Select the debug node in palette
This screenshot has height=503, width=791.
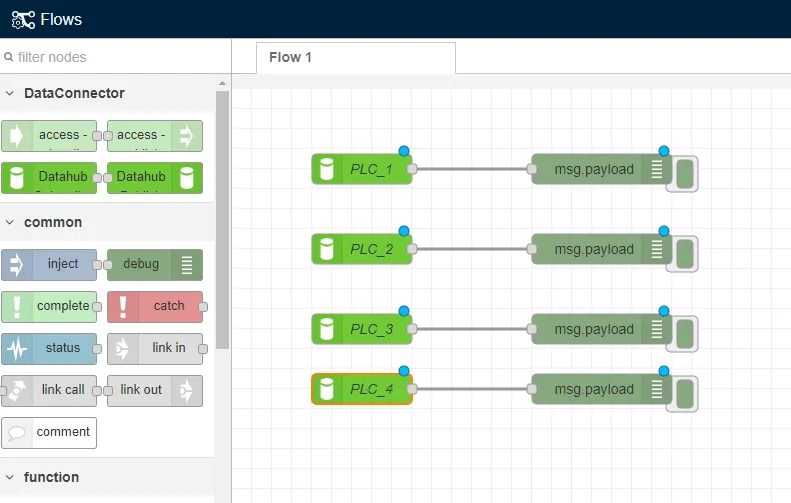[x=155, y=265]
